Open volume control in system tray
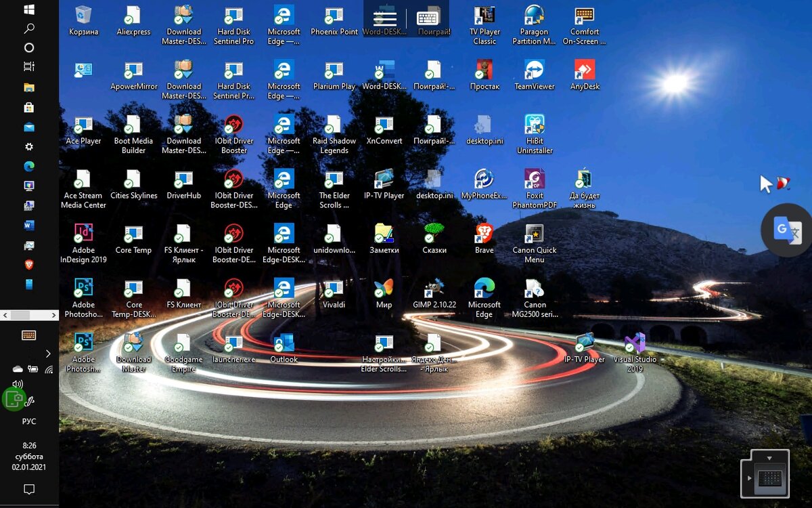The image size is (812, 508). 18,384
